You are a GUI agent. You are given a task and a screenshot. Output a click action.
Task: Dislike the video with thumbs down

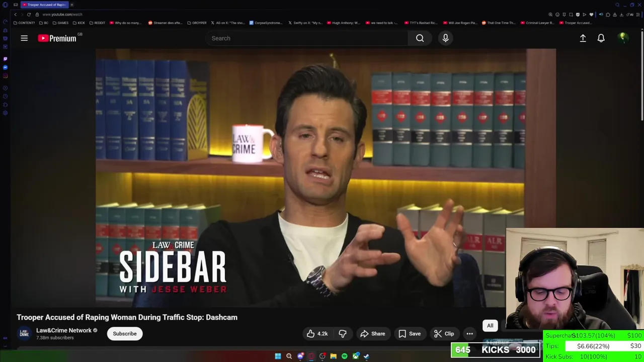click(x=343, y=334)
